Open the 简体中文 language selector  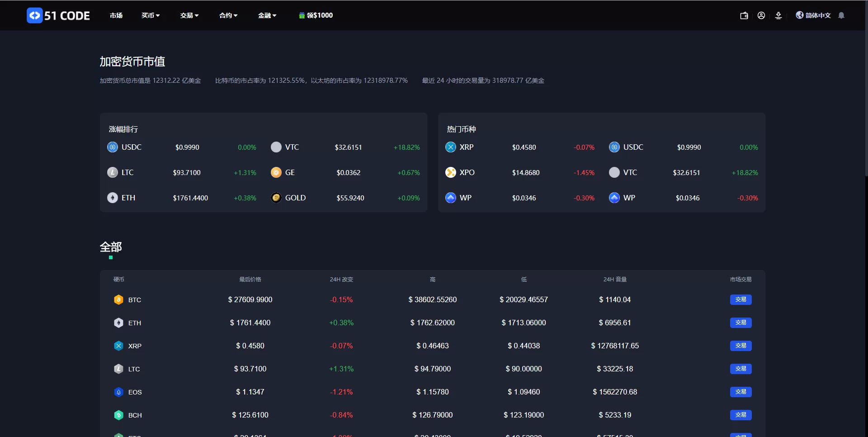(814, 15)
